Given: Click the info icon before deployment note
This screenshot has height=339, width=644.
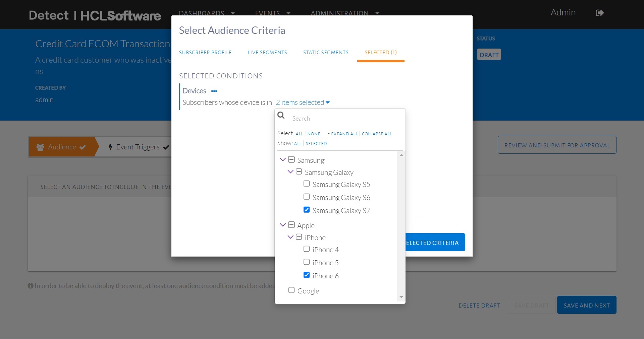Looking at the screenshot, I should tap(31, 286).
